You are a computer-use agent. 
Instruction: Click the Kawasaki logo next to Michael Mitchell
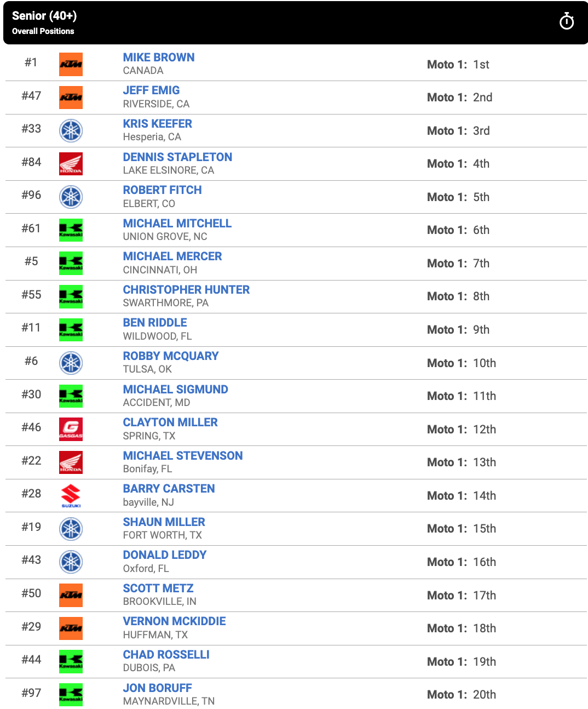(x=71, y=230)
